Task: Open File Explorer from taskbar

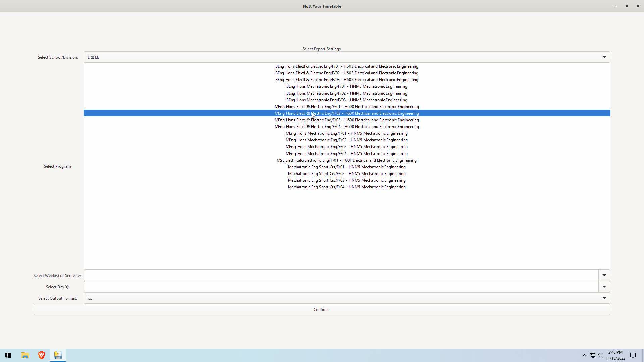Action: [25, 355]
